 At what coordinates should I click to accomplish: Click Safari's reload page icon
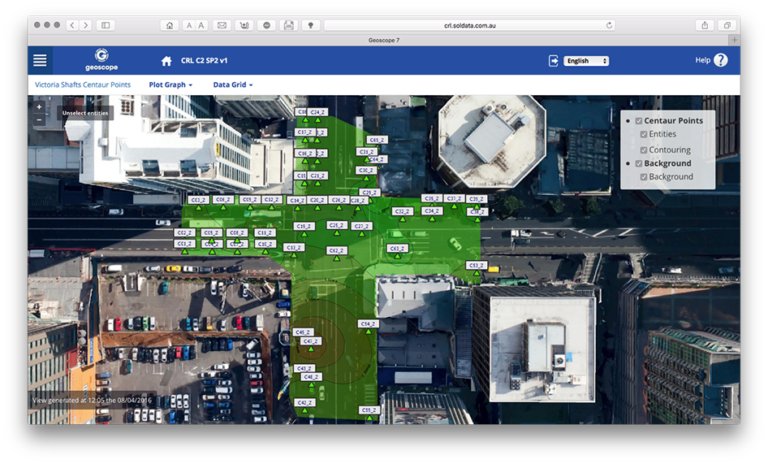pos(609,25)
